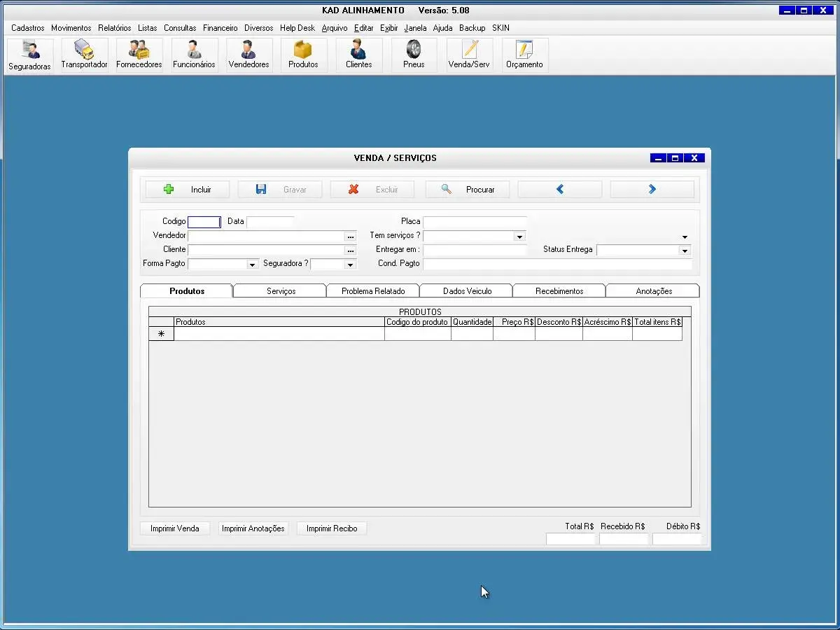
Task: Open the Status Entrega dropdown
Action: (684, 251)
